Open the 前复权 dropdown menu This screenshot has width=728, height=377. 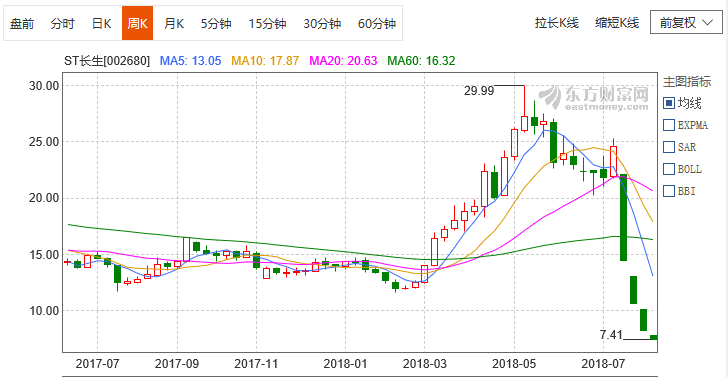point(686,23)
